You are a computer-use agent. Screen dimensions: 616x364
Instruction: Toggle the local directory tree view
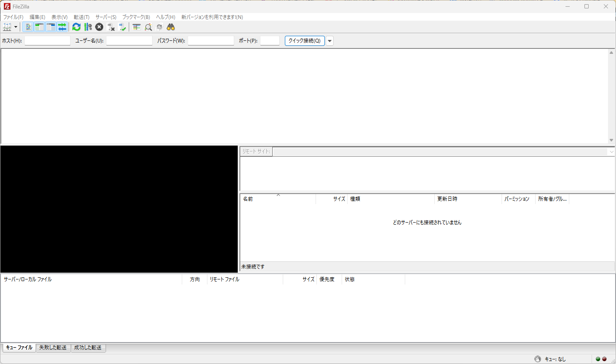tap(39, 27)
